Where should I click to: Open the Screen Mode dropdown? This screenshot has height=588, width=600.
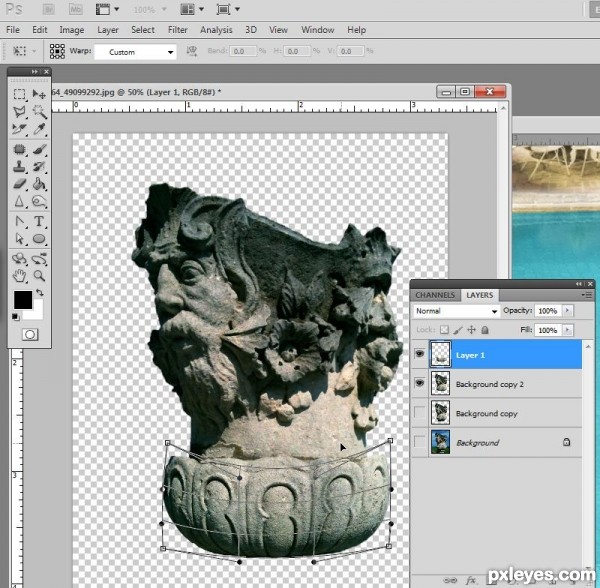click(228, 9)
